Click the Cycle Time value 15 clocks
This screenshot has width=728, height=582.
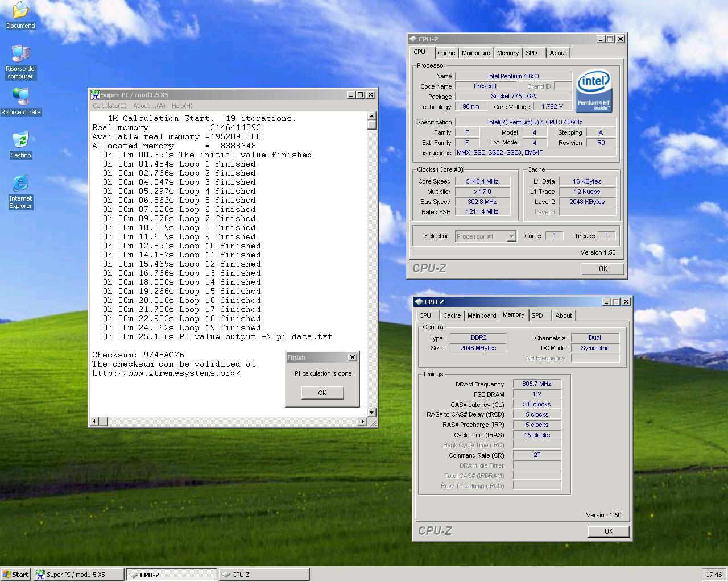tap(537, 435)
